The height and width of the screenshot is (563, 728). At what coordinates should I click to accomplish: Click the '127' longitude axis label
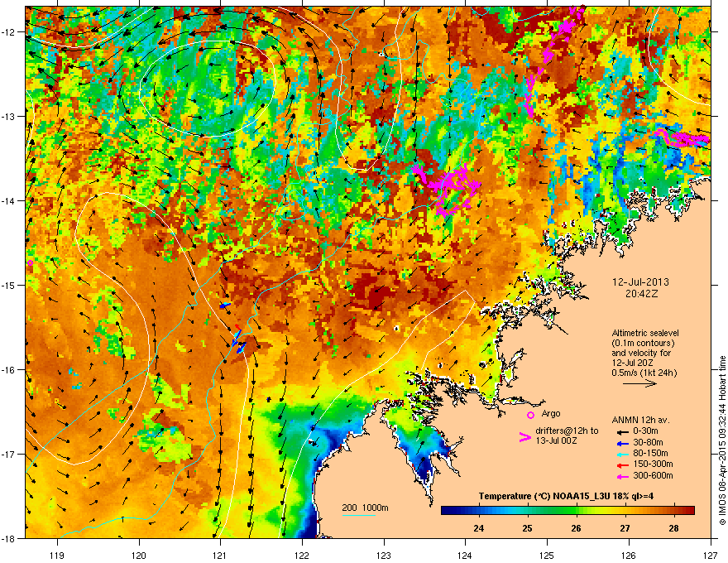711,555
